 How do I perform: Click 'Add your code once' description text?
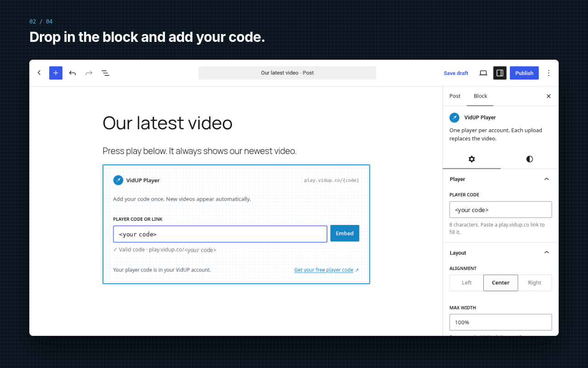point(182,199)
